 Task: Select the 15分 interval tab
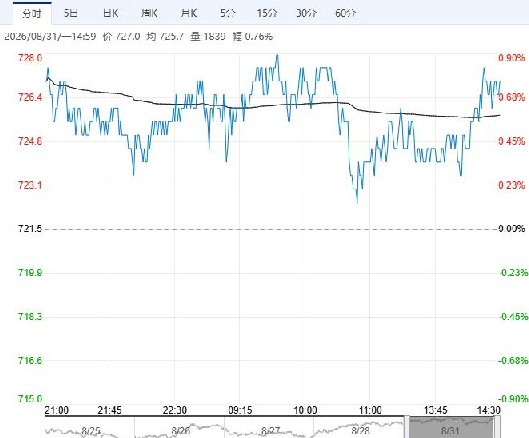tap(267, 13)
